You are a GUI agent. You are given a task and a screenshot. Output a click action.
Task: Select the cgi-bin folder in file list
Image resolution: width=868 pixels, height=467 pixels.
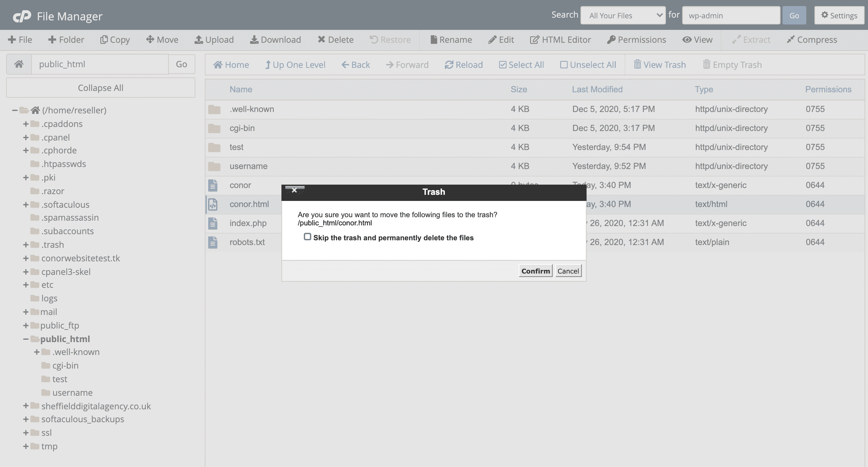click(x=535, y=128)
